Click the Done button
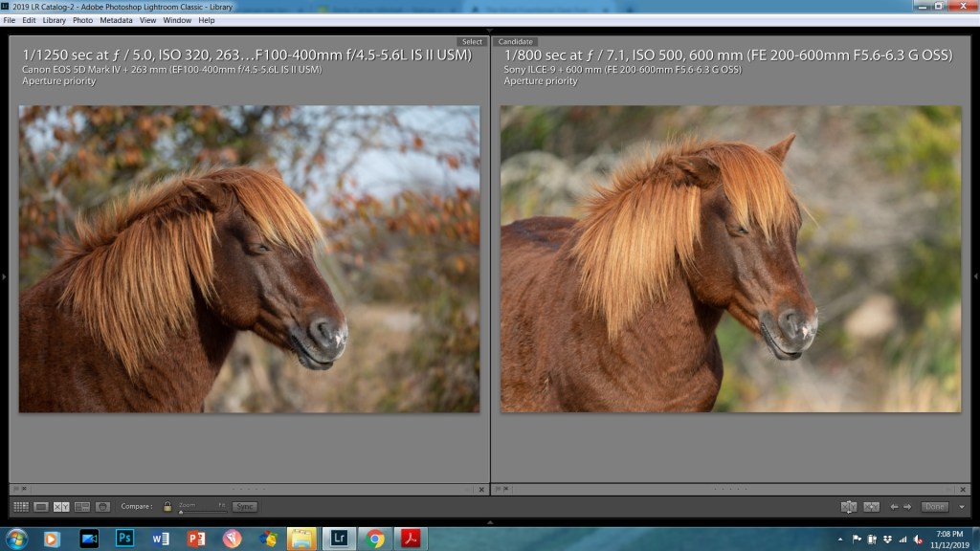Screen dimensions: 980x551 [934, 506]
